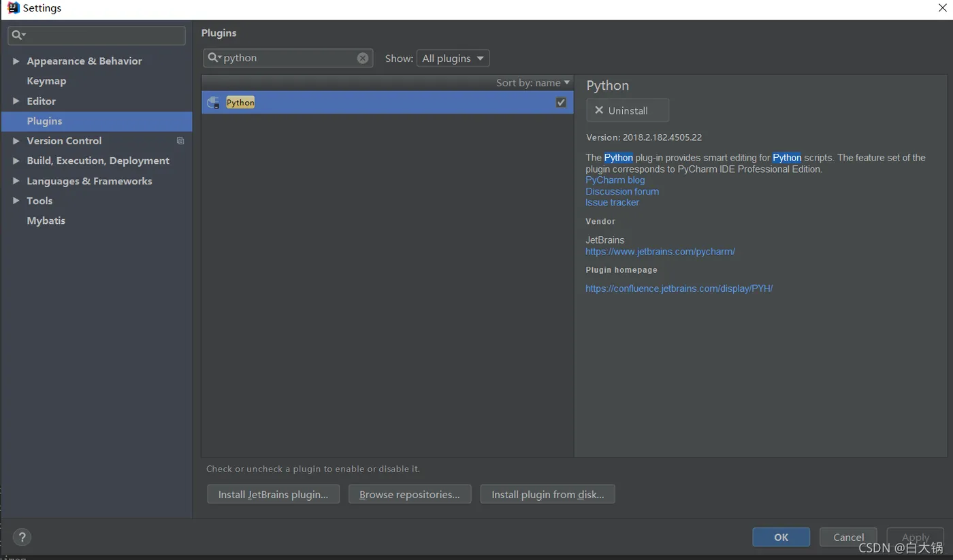Close the Settings window
This screenshot has height=560, width=953.
[941, 8]
